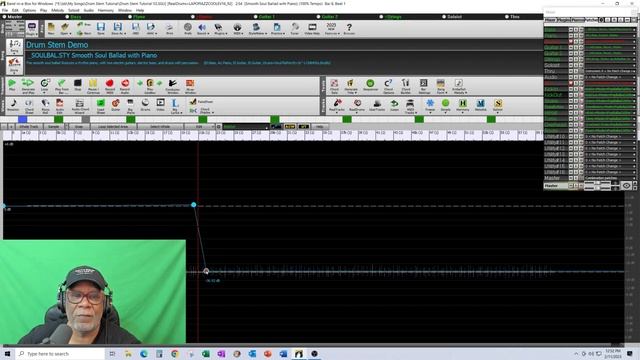
Task: Click the Select Whole button
Action: click(x=160, y=127)
